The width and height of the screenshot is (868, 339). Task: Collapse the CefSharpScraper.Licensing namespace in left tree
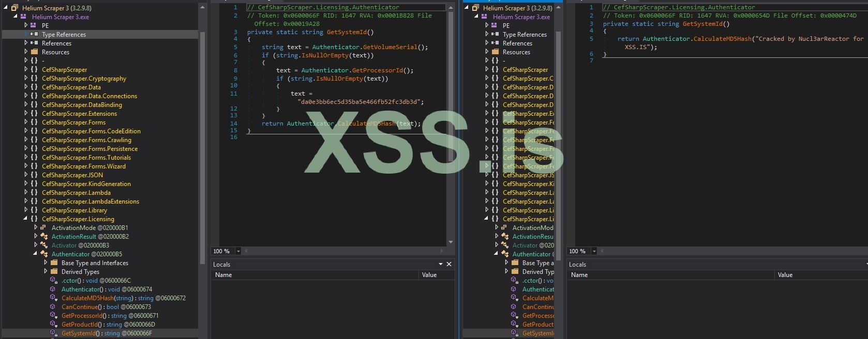[x=25, y=219]
